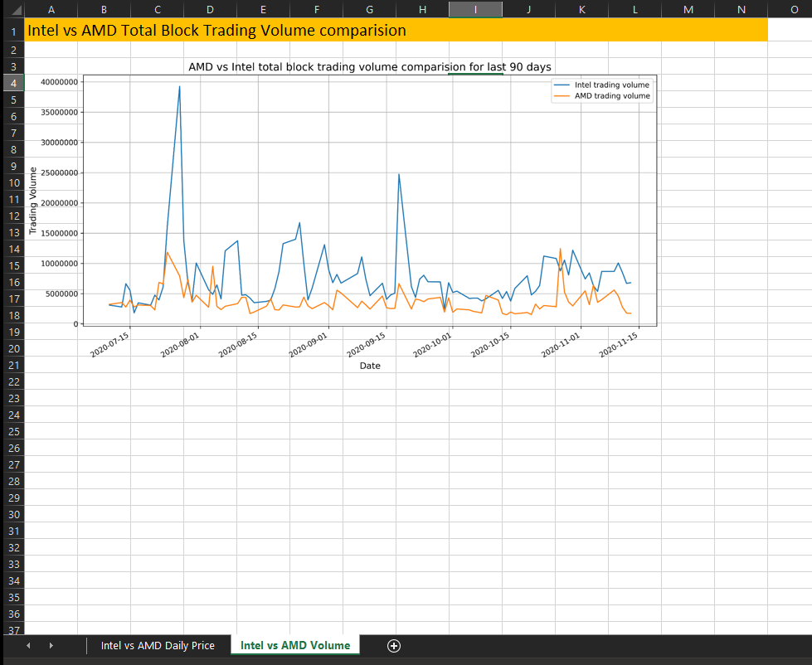Click the 25000000 y-axis tick label
The width and height of the screenshot is (812, 665).
point(59,172)
